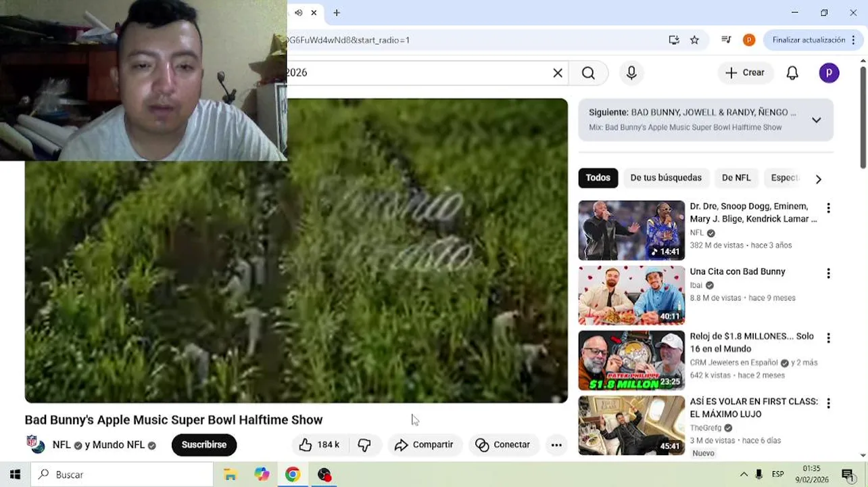Image resolution: width=868 pixels, height=487 pixels.
Task: Click the Una Cita con Bad Bunny title
Action: [737, 272]
